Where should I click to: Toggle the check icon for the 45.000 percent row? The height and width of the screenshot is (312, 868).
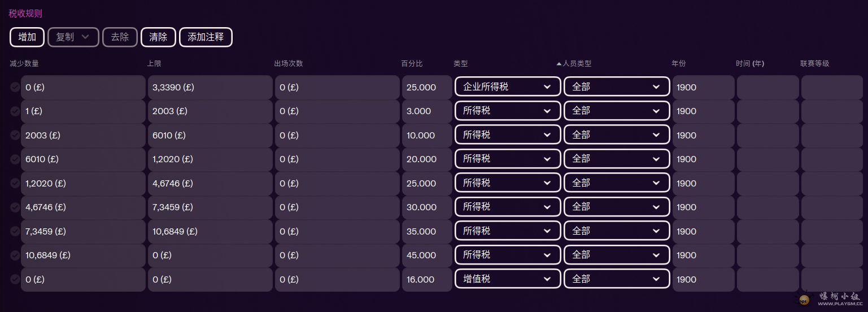click(x=15, y=255)
